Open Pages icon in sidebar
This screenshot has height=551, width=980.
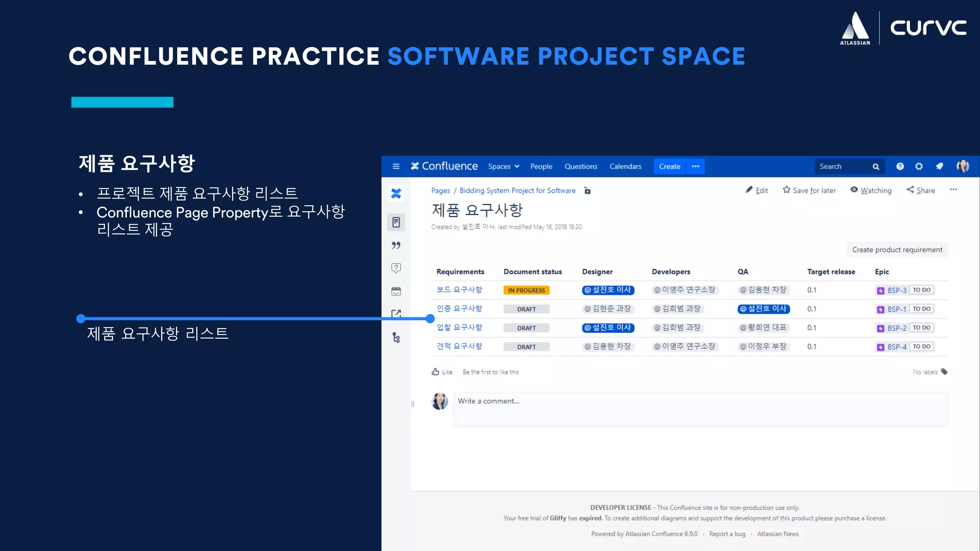[x=396, y=222]
